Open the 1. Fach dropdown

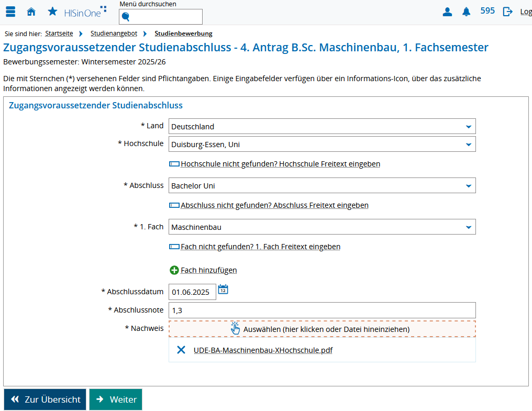click(322, 227)
